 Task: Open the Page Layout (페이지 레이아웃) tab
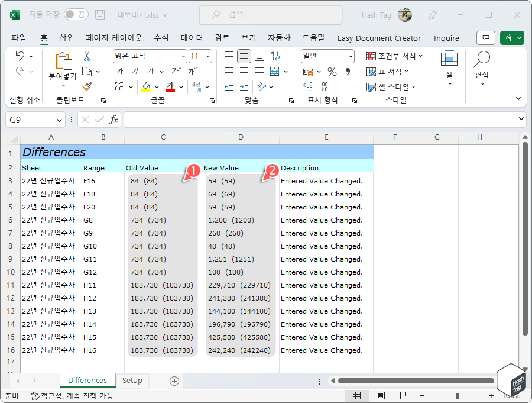[x=114, y=38]
